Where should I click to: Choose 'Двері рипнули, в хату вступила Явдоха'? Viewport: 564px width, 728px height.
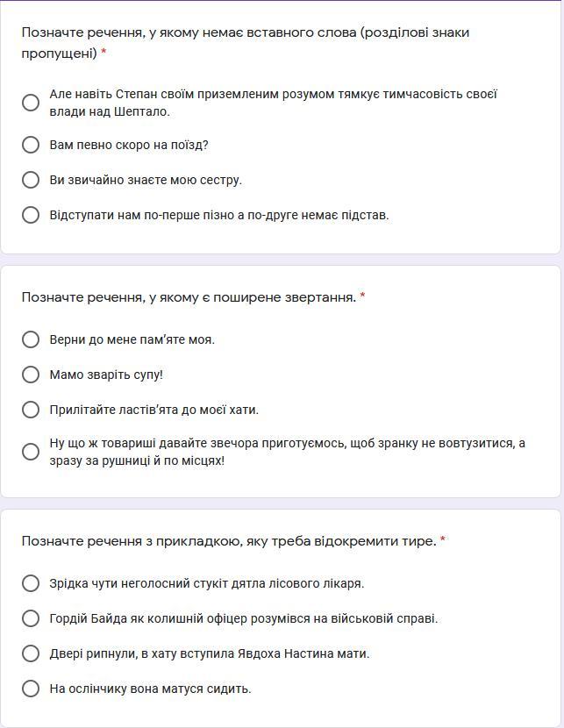point(31,653)
